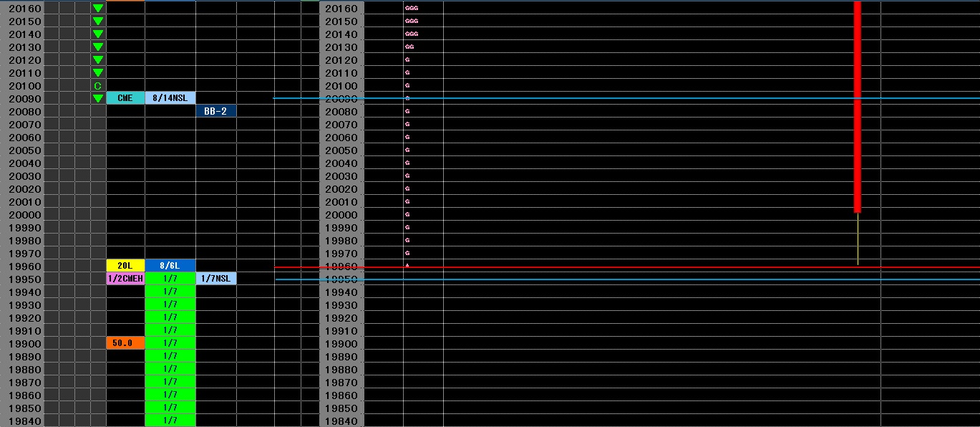Select price 20160 in the left ladder
This screenshot has width=980, height=427.
click(25, 9)
